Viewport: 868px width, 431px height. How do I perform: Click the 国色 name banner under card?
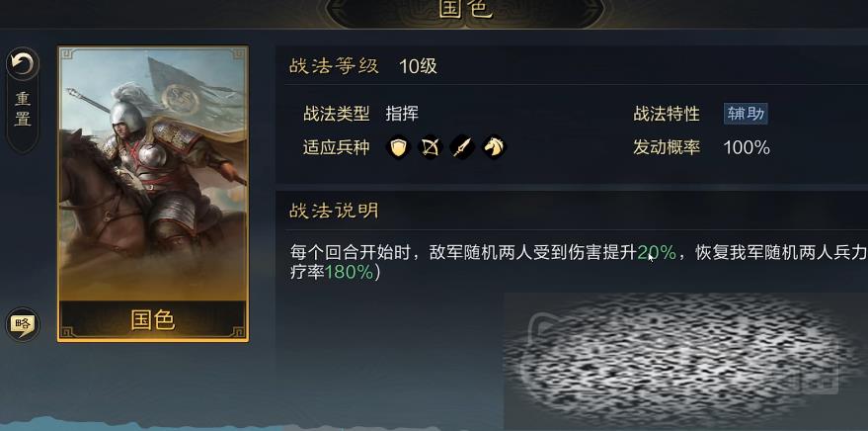point(153,320)
